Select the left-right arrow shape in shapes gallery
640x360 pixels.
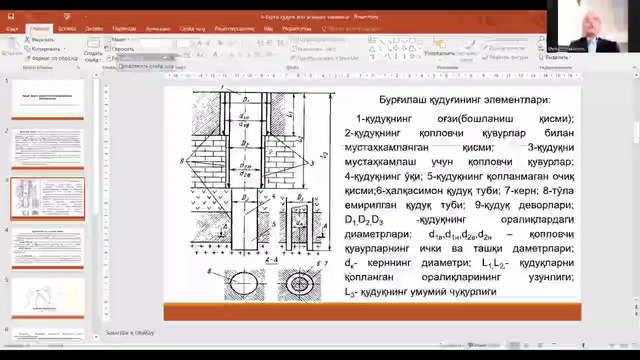[396, 49]
